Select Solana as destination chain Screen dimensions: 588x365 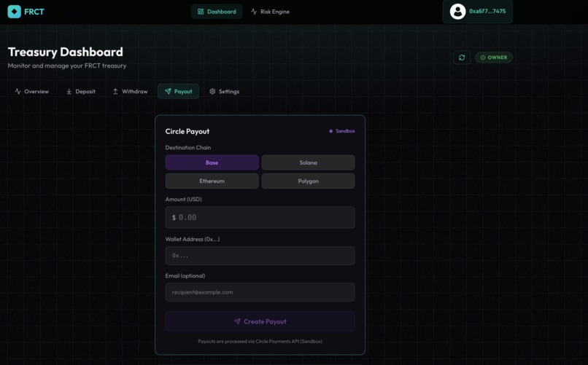coord(309,162)
